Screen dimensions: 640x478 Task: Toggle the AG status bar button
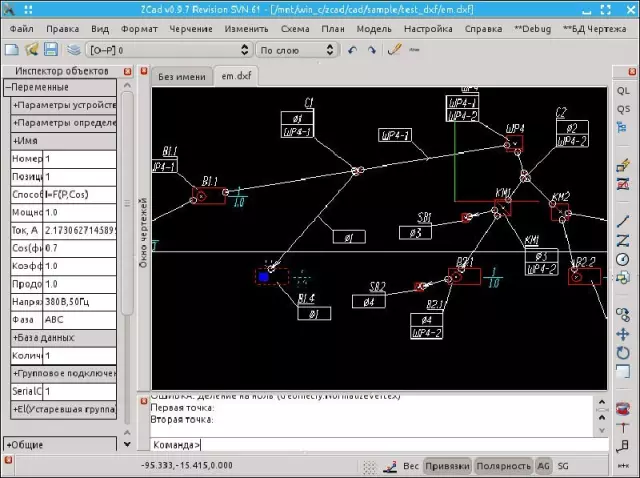tap(544, 466)
